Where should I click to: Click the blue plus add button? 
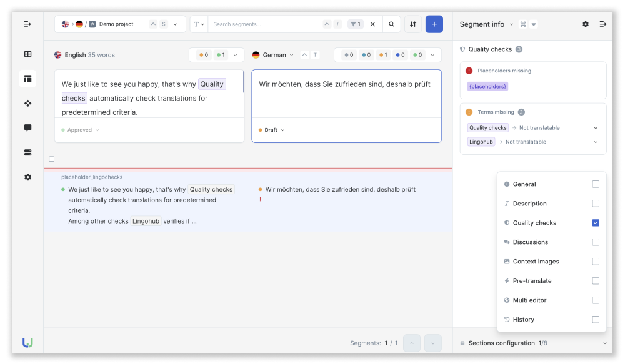(434, 24)
